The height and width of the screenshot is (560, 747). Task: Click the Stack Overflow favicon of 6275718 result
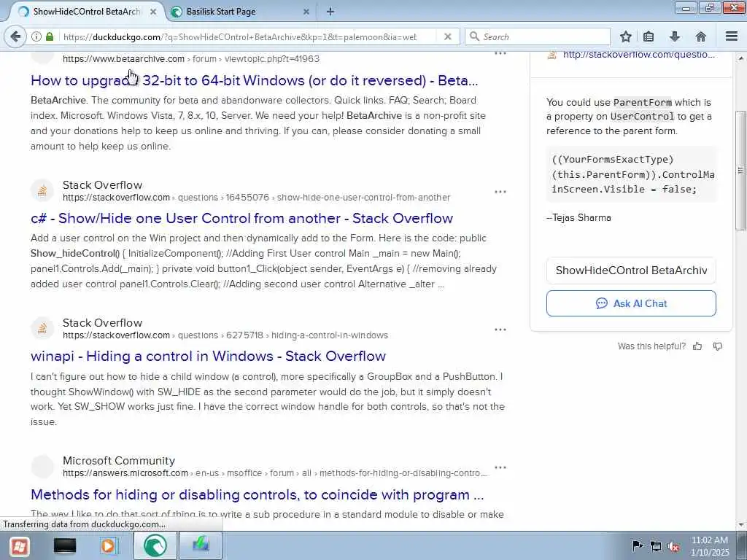click(x=42, y=329)
